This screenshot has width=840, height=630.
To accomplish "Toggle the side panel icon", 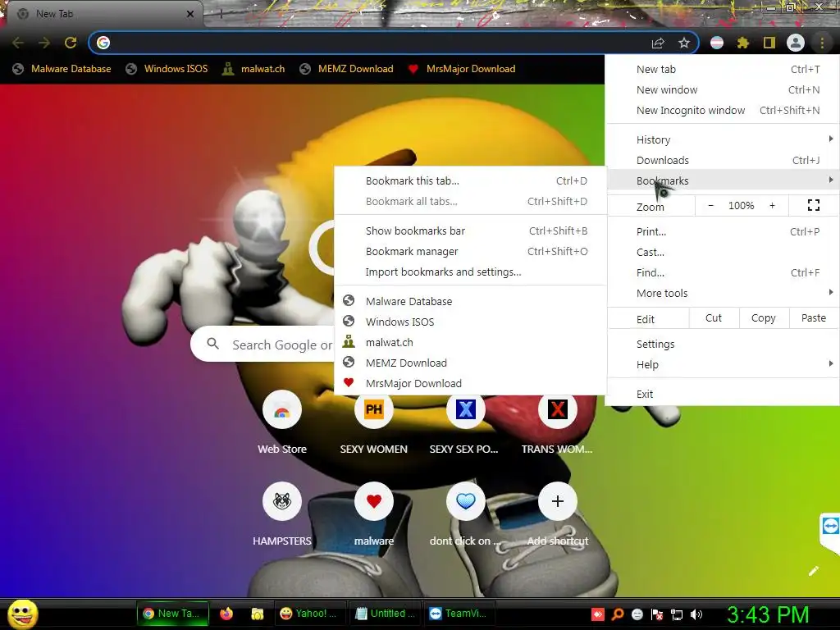I will click(769, 43).
